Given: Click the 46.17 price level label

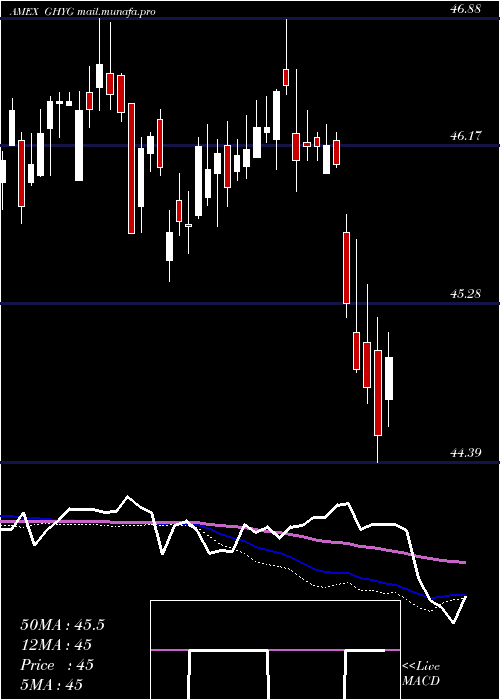Looking at the screenshot, I should point(466,136).
